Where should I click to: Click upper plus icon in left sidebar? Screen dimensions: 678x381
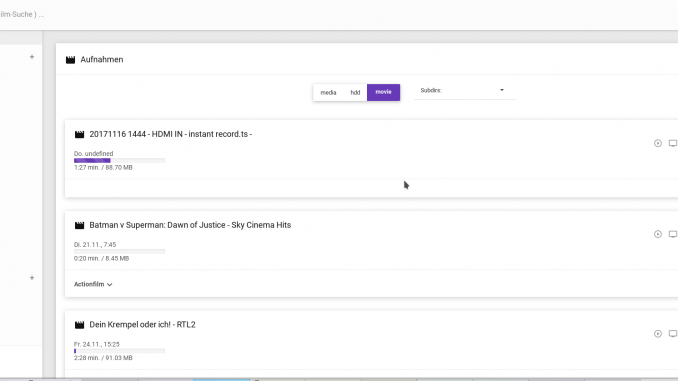[32, 57]
